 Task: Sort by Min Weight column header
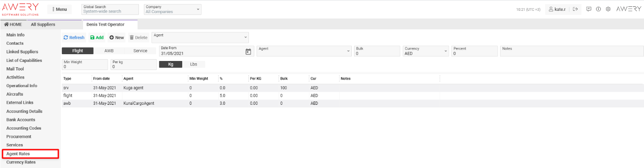point(199,79)
